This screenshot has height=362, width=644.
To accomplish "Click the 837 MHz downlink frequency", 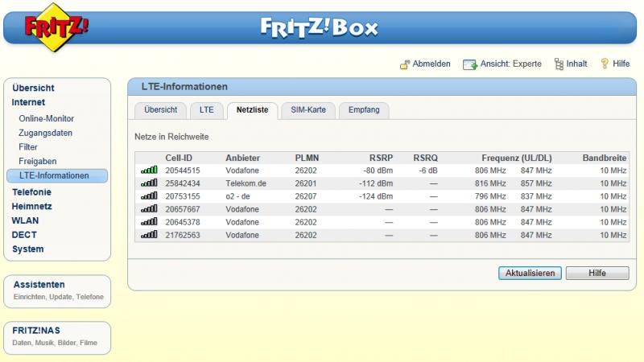I will 536,196.
